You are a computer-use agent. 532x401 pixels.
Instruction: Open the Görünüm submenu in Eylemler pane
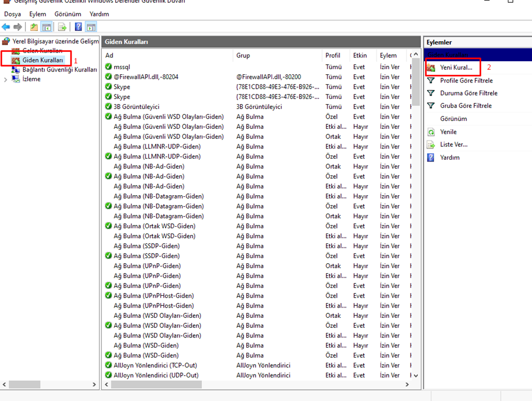454,119
